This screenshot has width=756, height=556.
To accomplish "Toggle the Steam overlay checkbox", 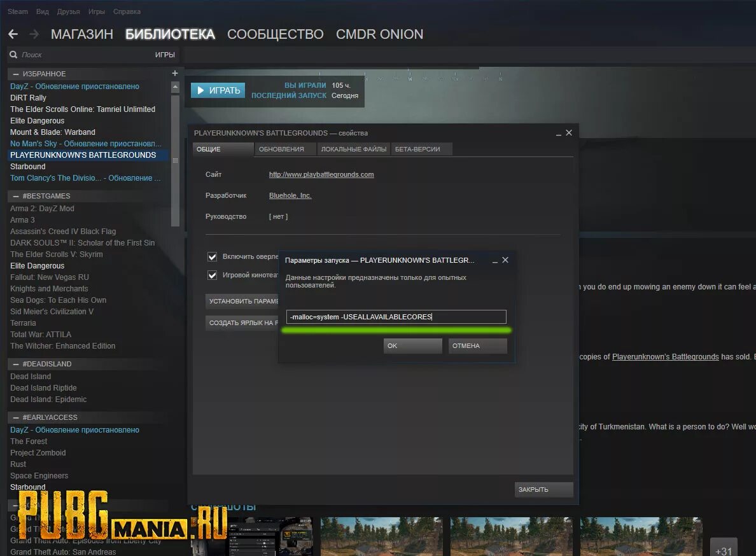I will [212, 256].
